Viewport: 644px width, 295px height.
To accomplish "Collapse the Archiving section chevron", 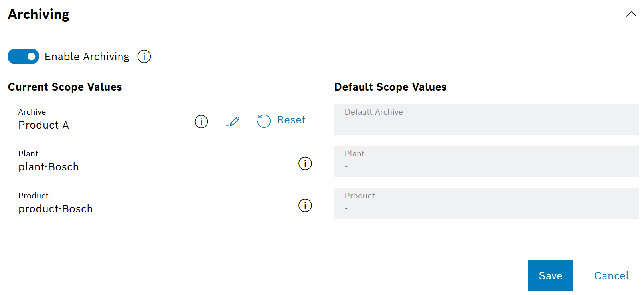I will pyautogui.click(x=631, y=14).
